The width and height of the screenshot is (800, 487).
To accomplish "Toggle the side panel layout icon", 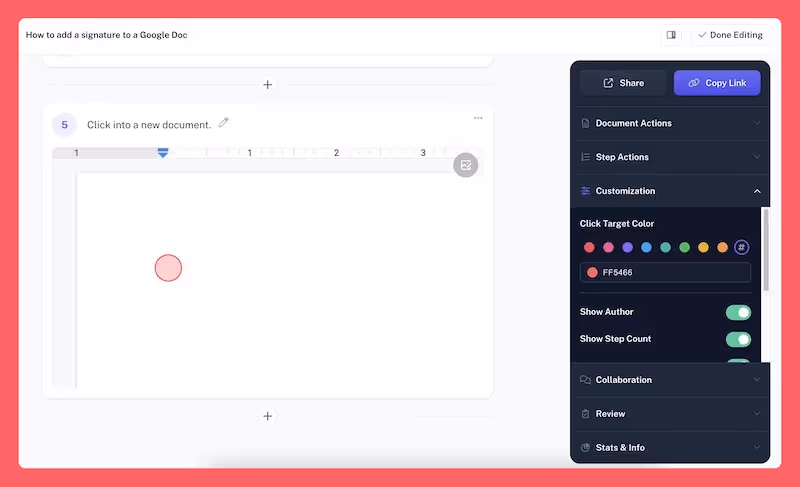I will (671, 35).
